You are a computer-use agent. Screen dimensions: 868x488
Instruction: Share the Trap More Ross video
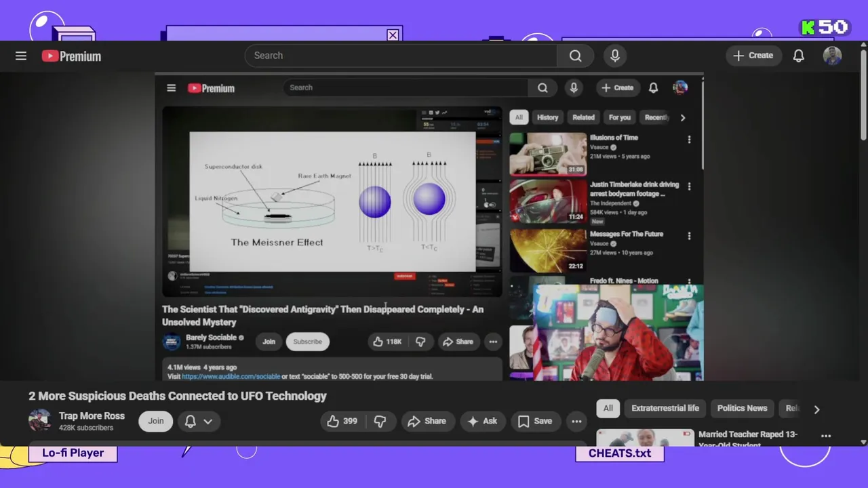[427, 421]
